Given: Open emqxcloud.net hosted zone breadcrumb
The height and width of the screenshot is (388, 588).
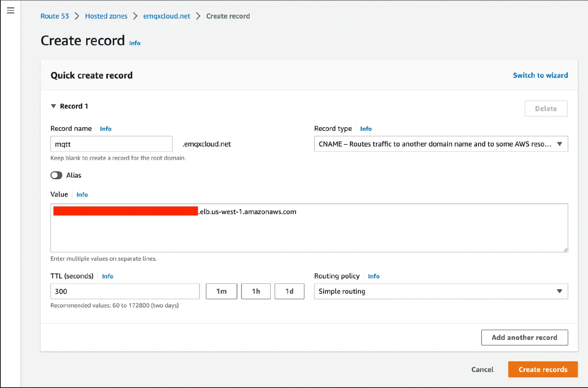Looking at the screenshot, I should pos(166,16).
